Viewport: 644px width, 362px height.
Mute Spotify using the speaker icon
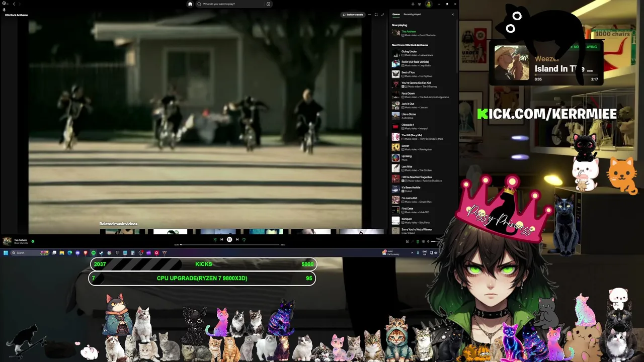click(x=428, y=241)
